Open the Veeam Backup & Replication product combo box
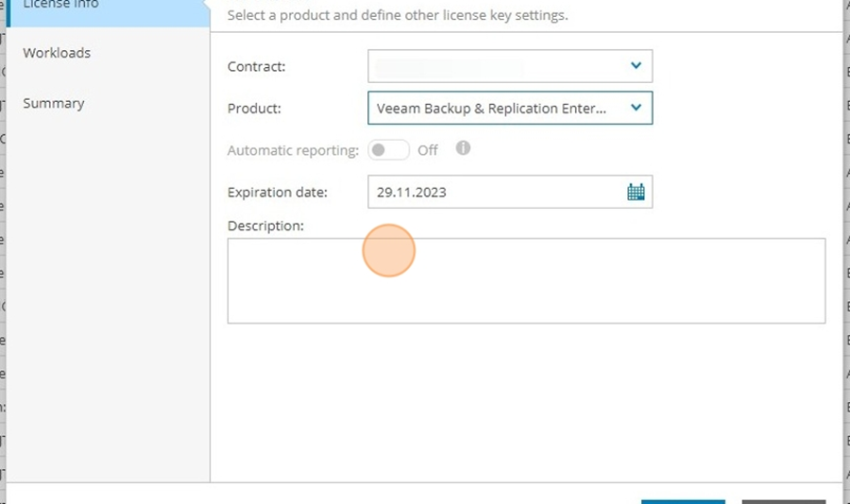The image size is (850, 504). [510, 108]
